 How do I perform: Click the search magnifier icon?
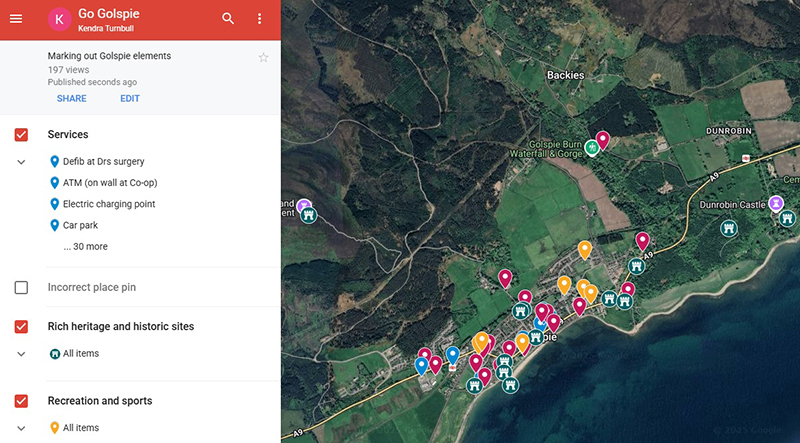(228, 19)
